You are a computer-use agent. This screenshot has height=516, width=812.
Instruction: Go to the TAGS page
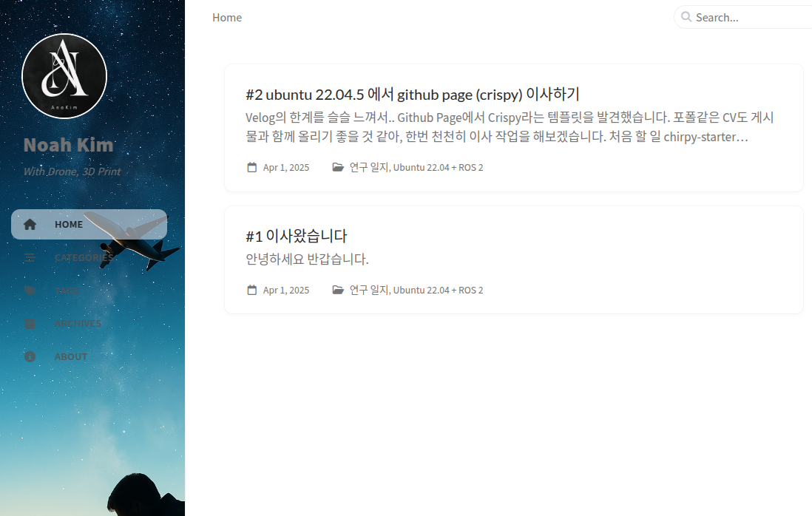89,291
